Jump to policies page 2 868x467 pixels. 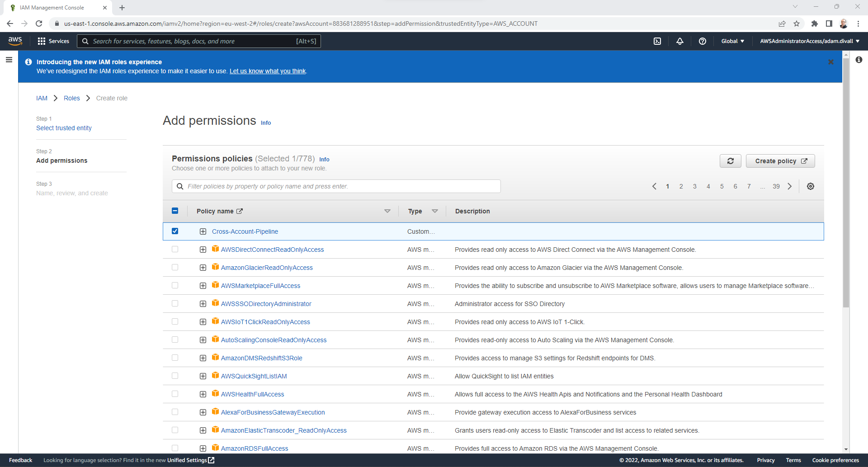(681, 186)
